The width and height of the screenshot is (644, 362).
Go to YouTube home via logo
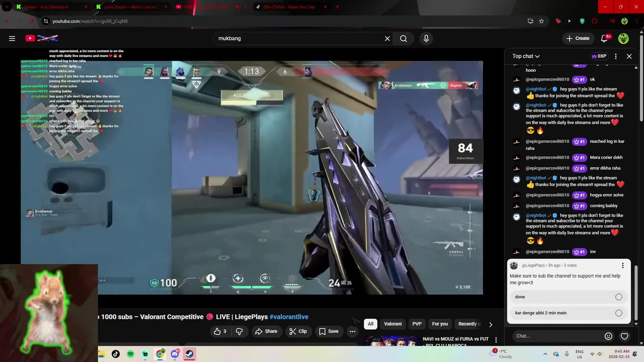pos(41,38)
